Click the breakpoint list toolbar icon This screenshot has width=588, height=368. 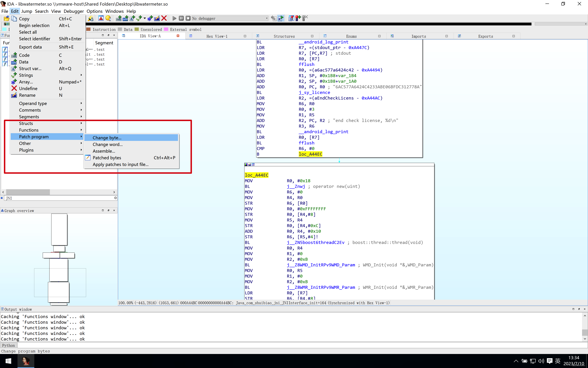coord(291,18)
